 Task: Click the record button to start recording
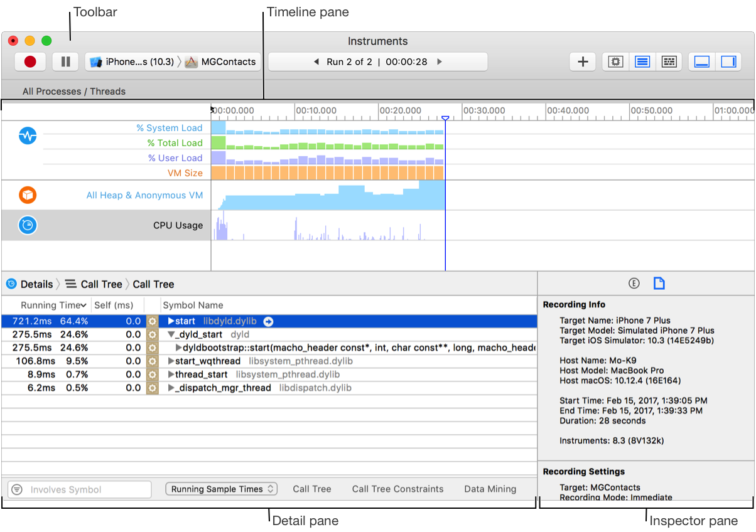pos(30,61)
